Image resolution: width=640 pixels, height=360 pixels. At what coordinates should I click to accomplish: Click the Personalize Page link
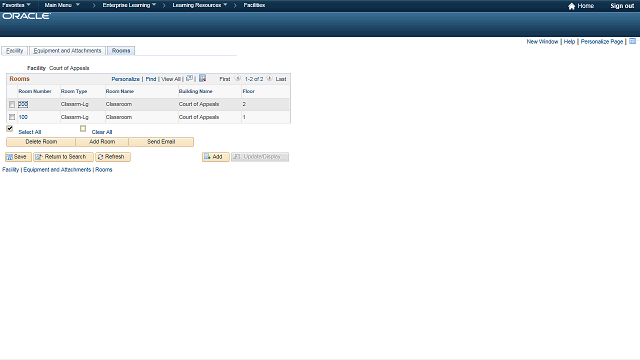[602, 42]
